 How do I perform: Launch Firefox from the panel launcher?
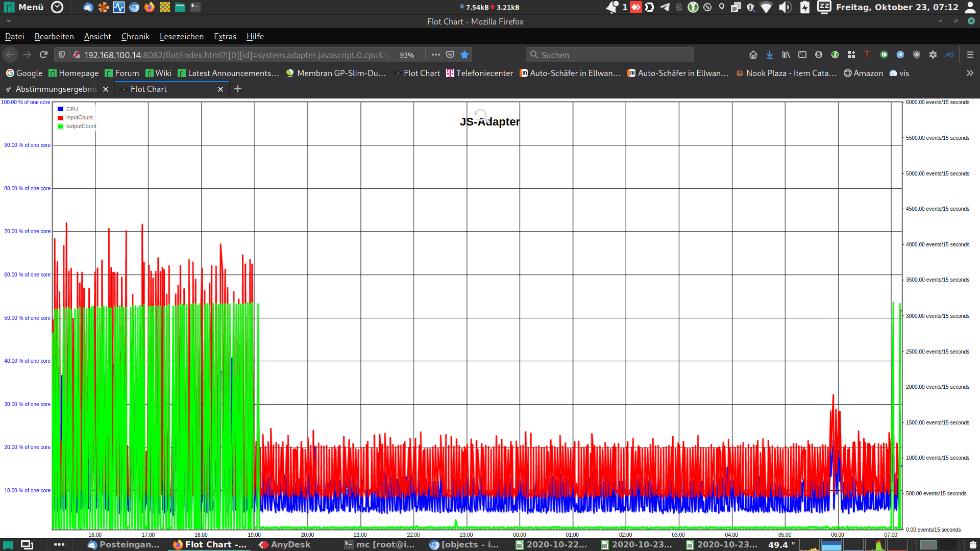click(x=150, y=7)
